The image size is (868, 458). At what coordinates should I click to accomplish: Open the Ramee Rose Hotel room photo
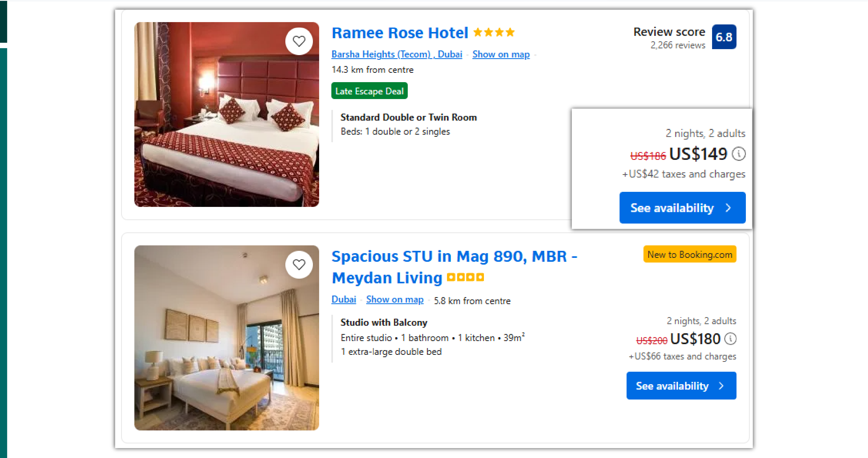click(226, 115)
